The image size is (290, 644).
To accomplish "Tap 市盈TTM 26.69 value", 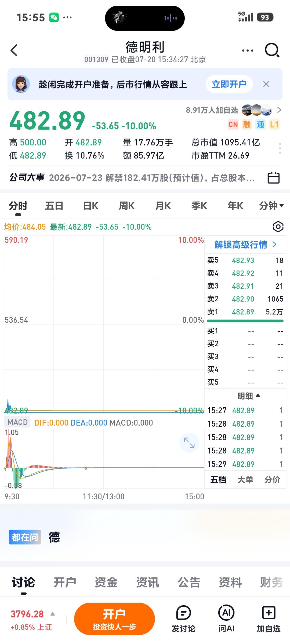I will click(x=220, y=156).
